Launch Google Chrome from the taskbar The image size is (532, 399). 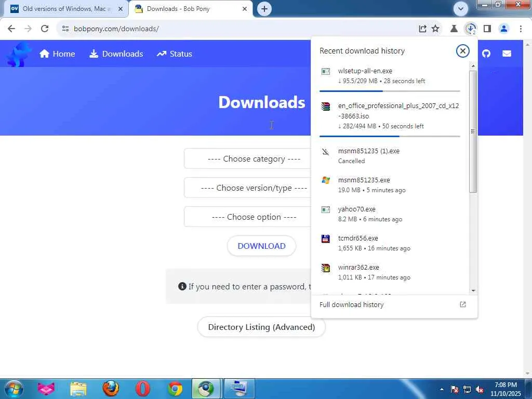(x=175, y=389)
